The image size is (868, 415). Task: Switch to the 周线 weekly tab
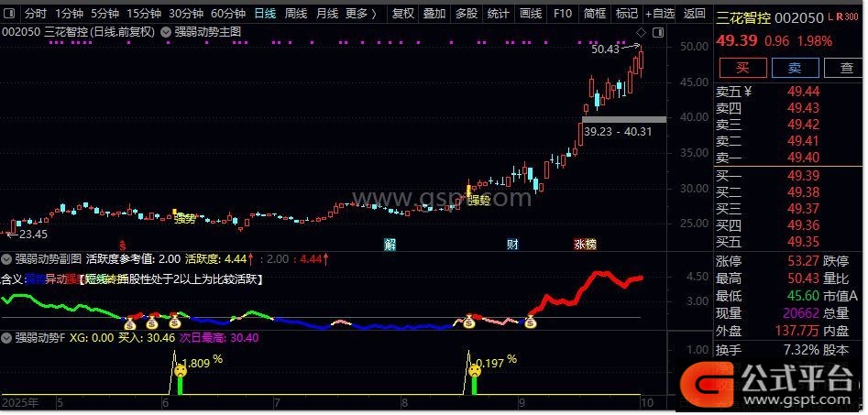click(x=295, y=14)
